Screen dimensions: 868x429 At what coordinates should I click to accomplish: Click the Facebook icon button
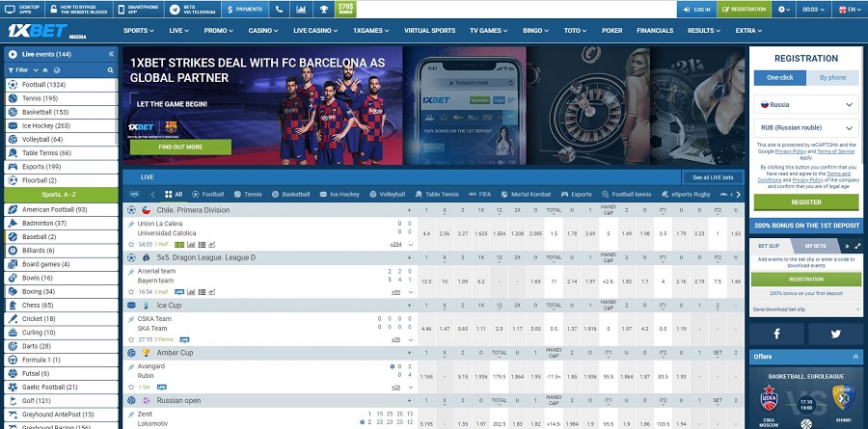coord(776,334)
